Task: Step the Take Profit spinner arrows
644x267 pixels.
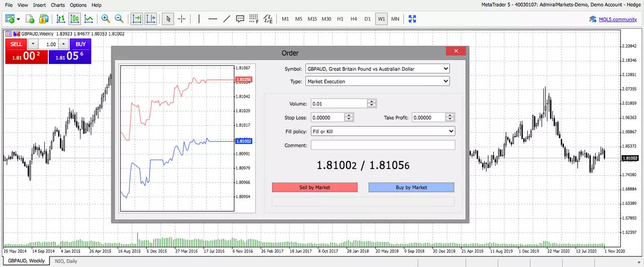Action: 450,117
